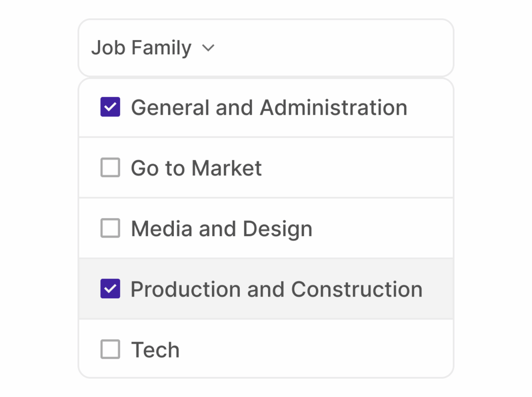Image resolution: width=532 pixels, height=397 pixels.
Task: Collapse the list using the Job Family chevron
Action: point(208,48)
